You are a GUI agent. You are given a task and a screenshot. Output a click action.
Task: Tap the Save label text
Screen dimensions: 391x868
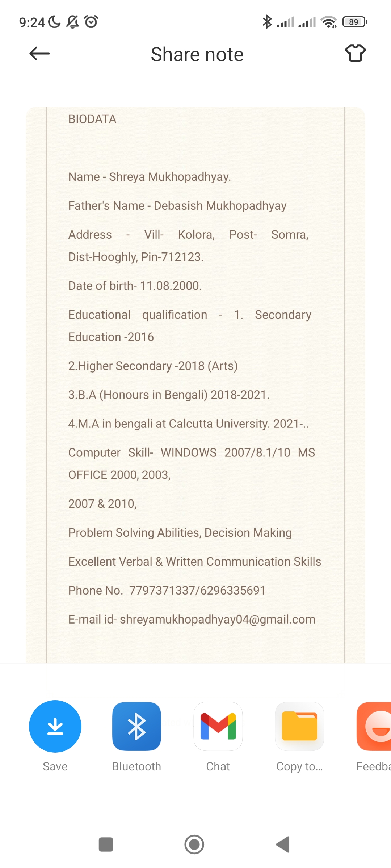55,766
